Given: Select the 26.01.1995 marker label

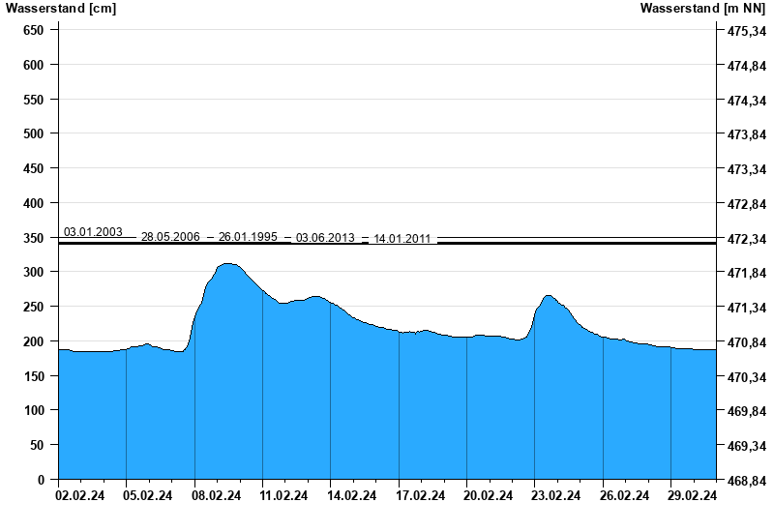Looking at the screenshot, I should tap(248, 237).
